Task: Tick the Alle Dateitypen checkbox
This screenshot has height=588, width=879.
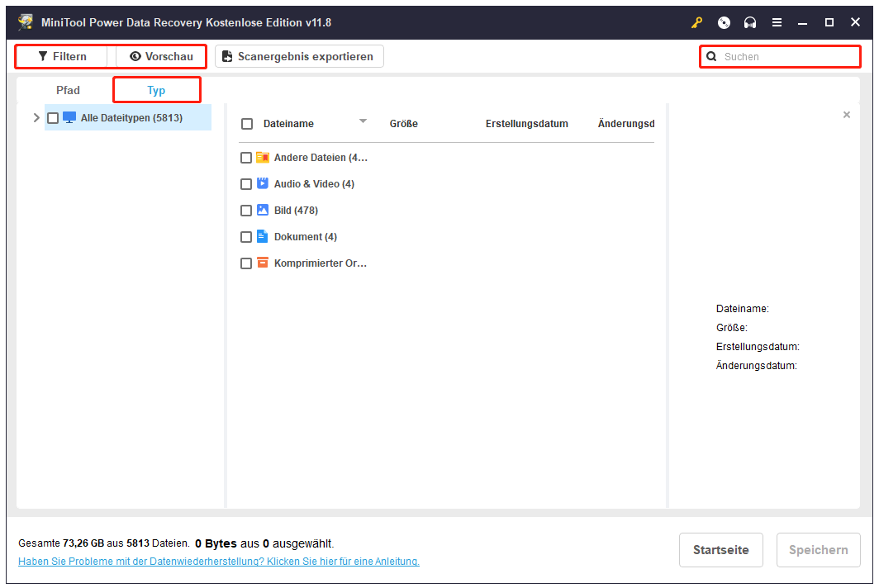Action: click(x=53, y=118)
